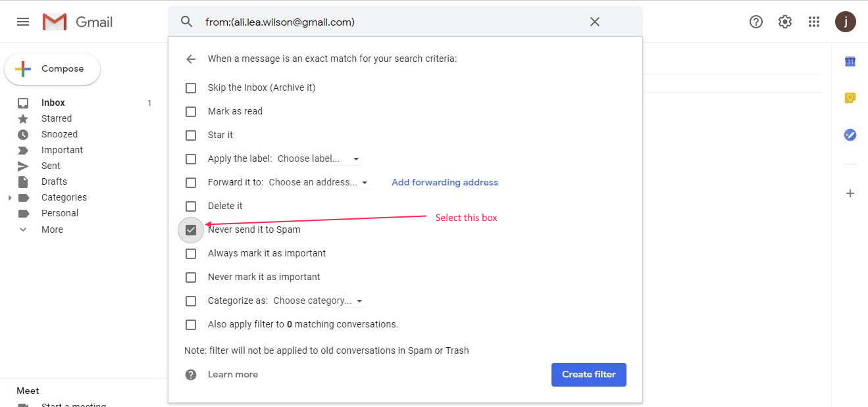Screen dimensions: 868x407
Task: Click the Compose button
Action: pyautogui.click(x=53, y=69)
